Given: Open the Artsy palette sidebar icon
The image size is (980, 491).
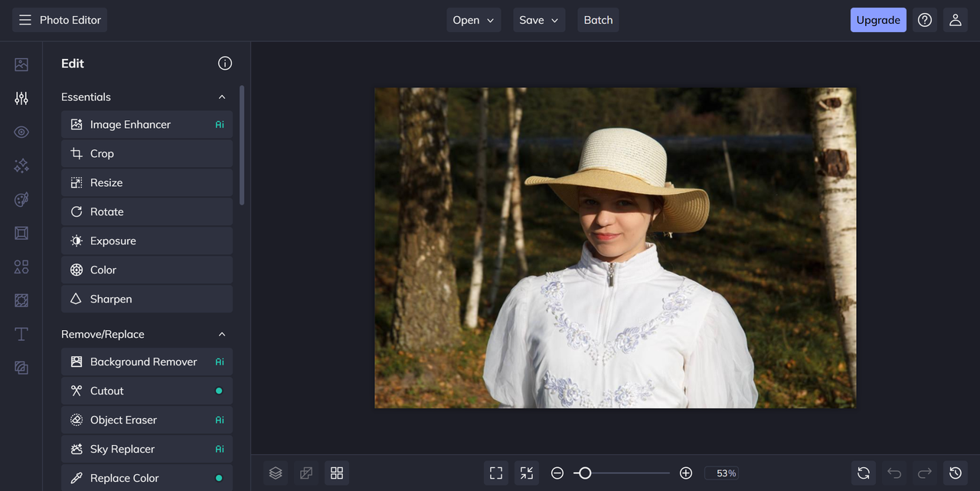Looking at the screenshot, I should click(x=21, y=200).
